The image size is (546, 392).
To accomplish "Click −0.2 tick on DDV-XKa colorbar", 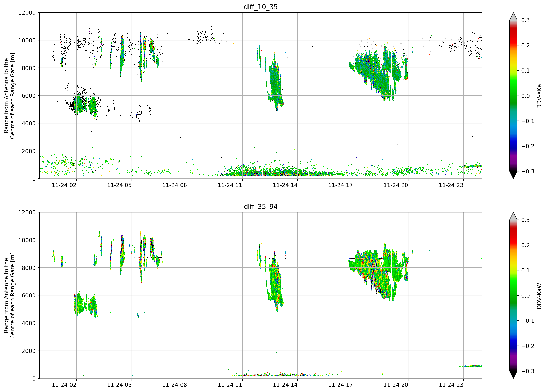I will tap(528, 146).
